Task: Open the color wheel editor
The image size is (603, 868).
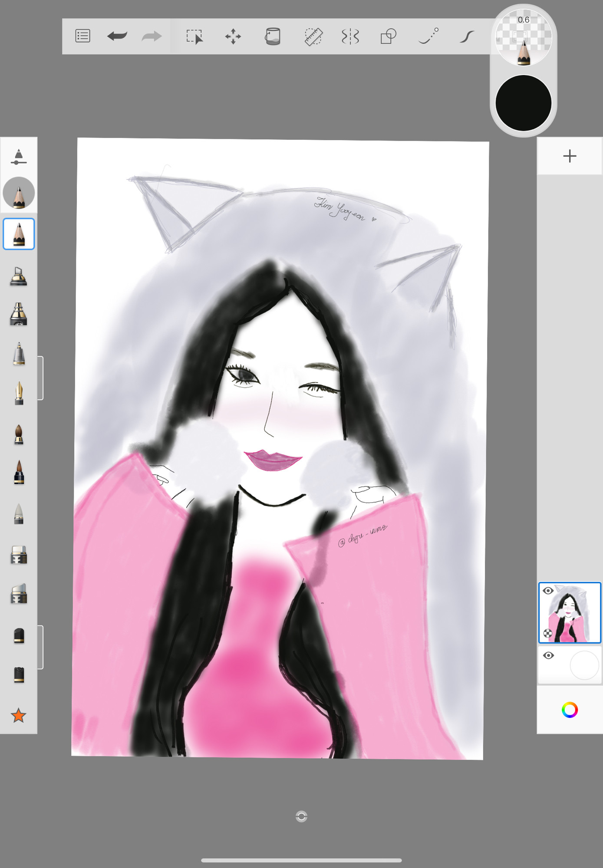Action: click(570, 710)
